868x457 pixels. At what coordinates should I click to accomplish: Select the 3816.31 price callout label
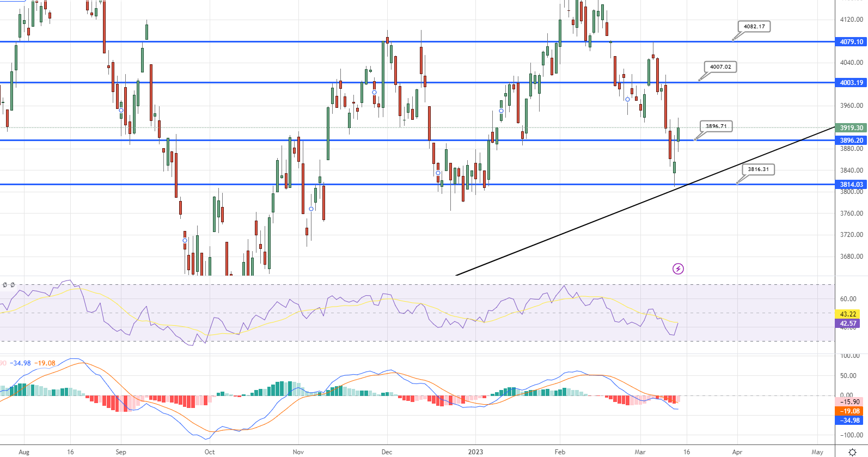tap(758, 169)
